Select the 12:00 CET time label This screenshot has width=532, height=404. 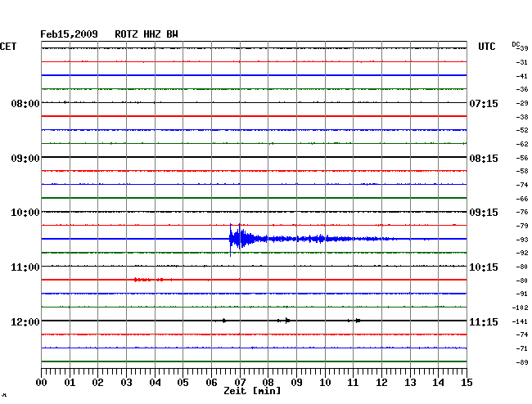tap(25, 321)
